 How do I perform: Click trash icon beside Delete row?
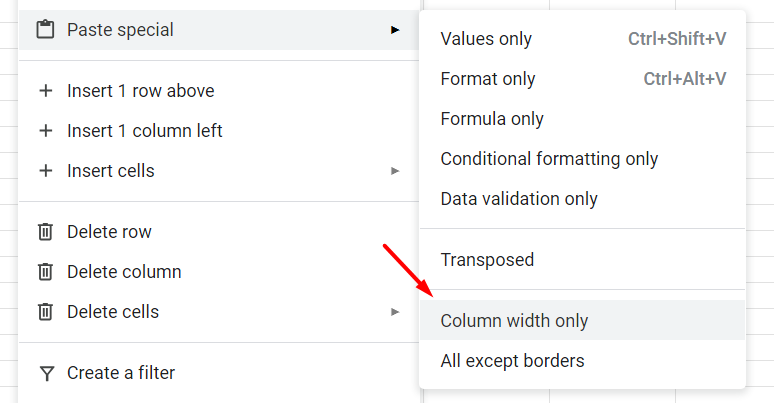click(45, 232)
